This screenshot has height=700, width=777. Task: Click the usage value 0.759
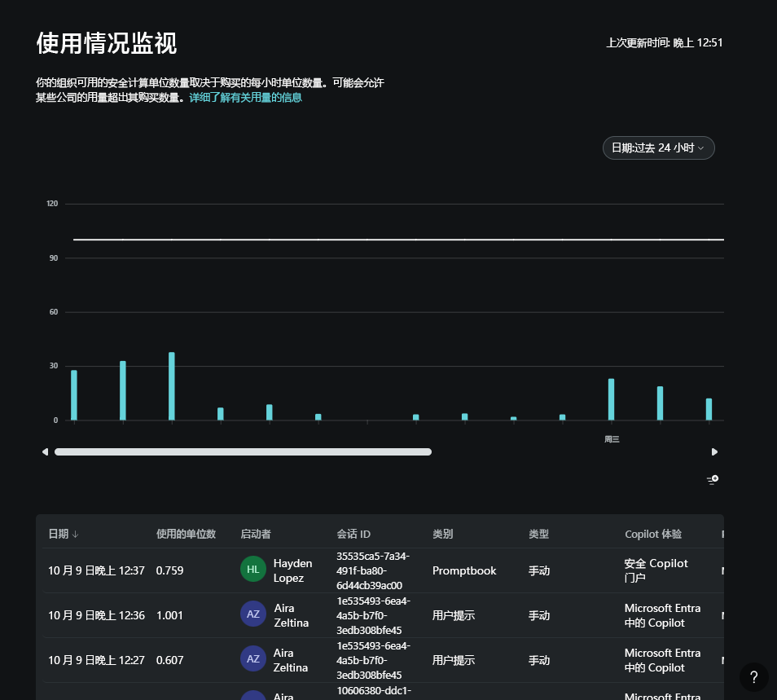pos(169,570)
